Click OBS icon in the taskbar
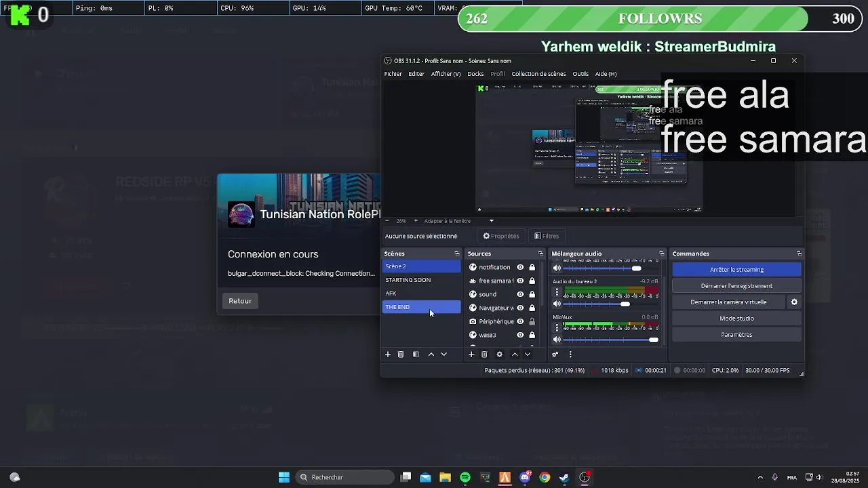 click(x=585, y=477)
